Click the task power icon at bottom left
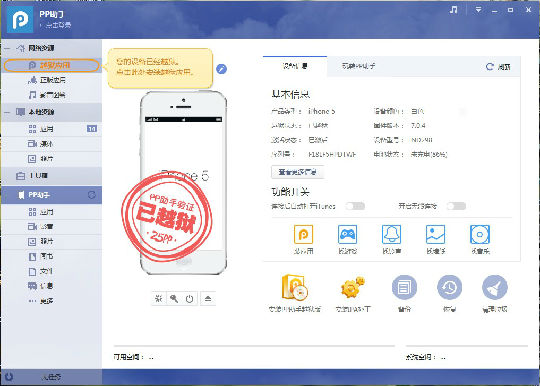The width and height of the screenshot is (540, 386). click(x=9, y=377)
